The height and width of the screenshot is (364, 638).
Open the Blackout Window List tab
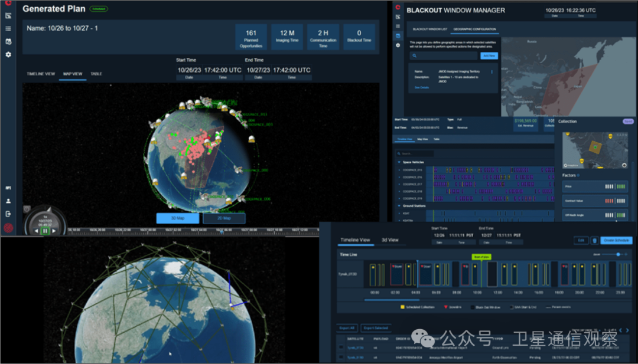[428, 29]
